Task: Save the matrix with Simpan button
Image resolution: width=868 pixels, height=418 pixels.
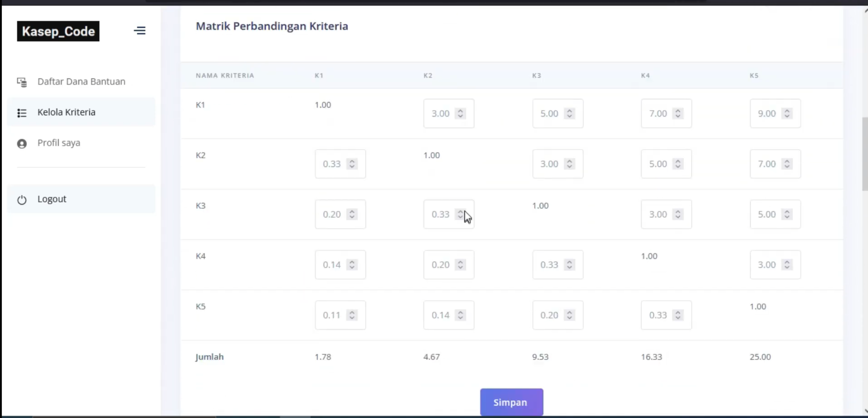Action: [x=511, y=402]
